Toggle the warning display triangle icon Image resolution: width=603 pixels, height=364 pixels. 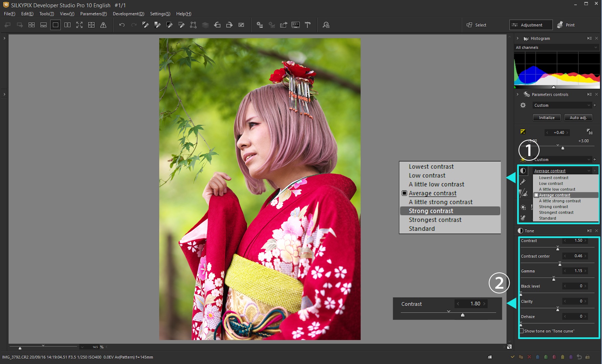103,25
